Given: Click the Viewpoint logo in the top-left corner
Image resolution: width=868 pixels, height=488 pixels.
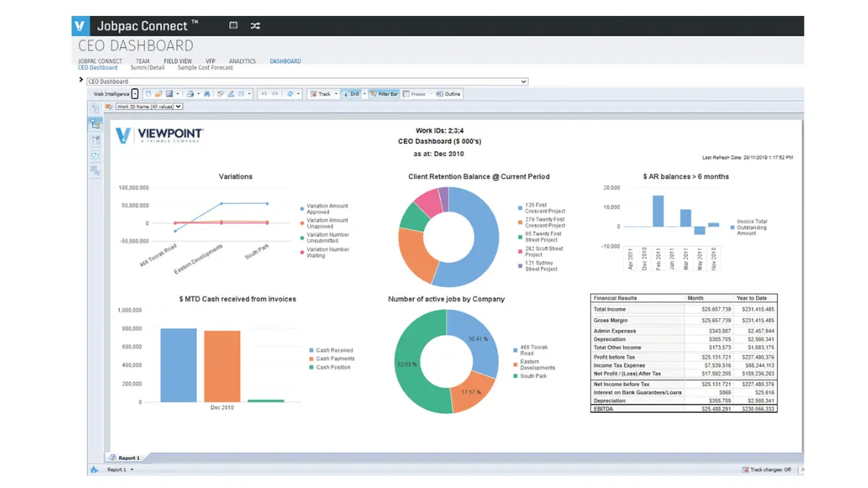Looking at the screenshot, I should click(x=80, y=25).
